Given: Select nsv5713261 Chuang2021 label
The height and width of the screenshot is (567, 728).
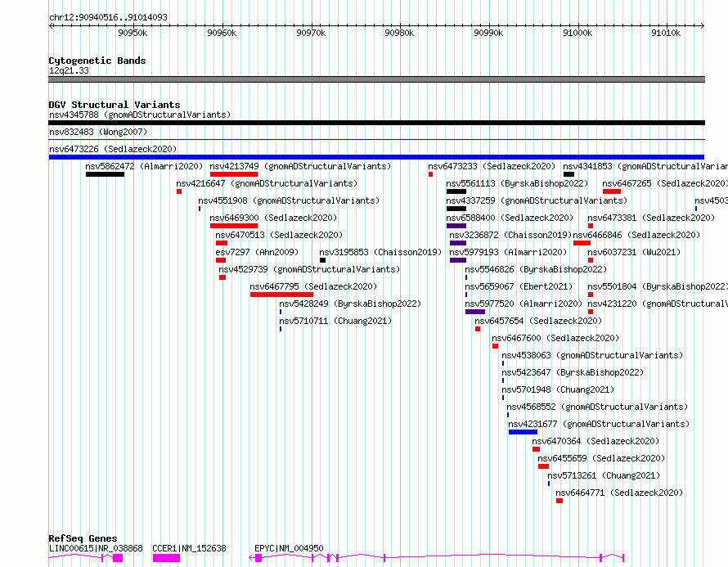Looking at the screenshot, I should pyautogui.click(x=604, y=475).
